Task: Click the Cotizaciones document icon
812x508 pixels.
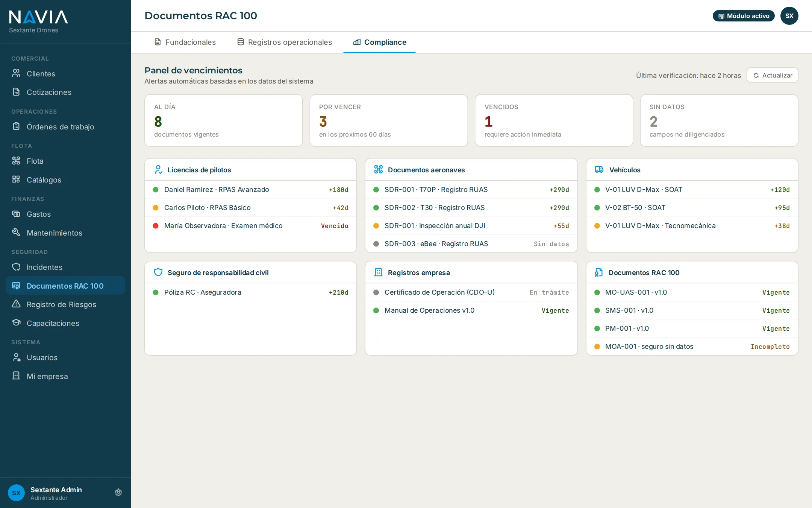Action: (16, 92)
